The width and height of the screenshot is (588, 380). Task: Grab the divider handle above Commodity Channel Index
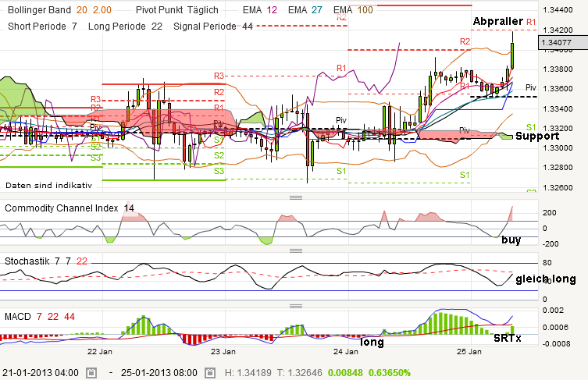pyautogui.click(x=296, y=197)
